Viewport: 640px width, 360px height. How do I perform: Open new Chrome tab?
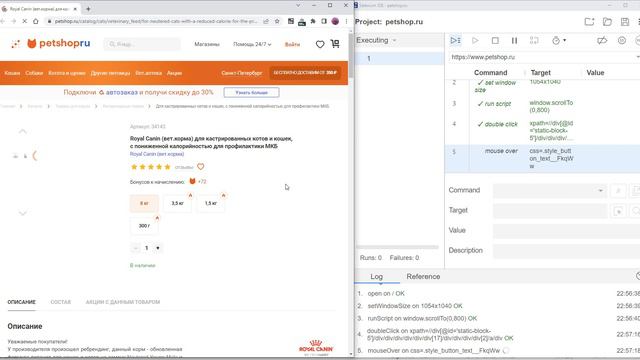[x=88, y=9]
